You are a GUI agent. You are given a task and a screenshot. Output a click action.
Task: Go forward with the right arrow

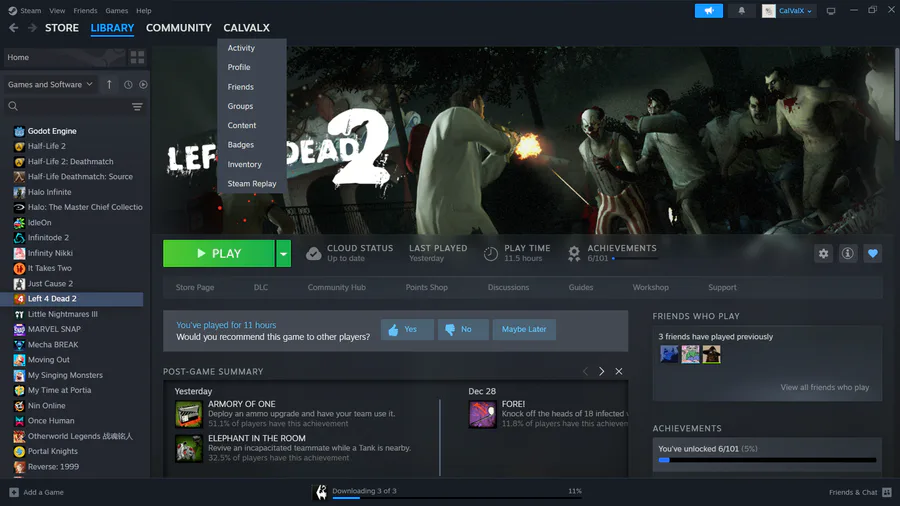point(32,28)
